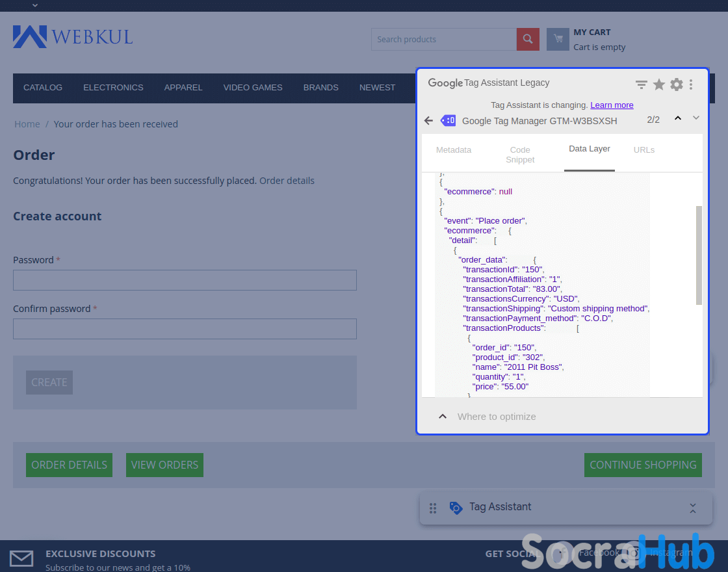Open the Video Games menu

click(253, 88)
